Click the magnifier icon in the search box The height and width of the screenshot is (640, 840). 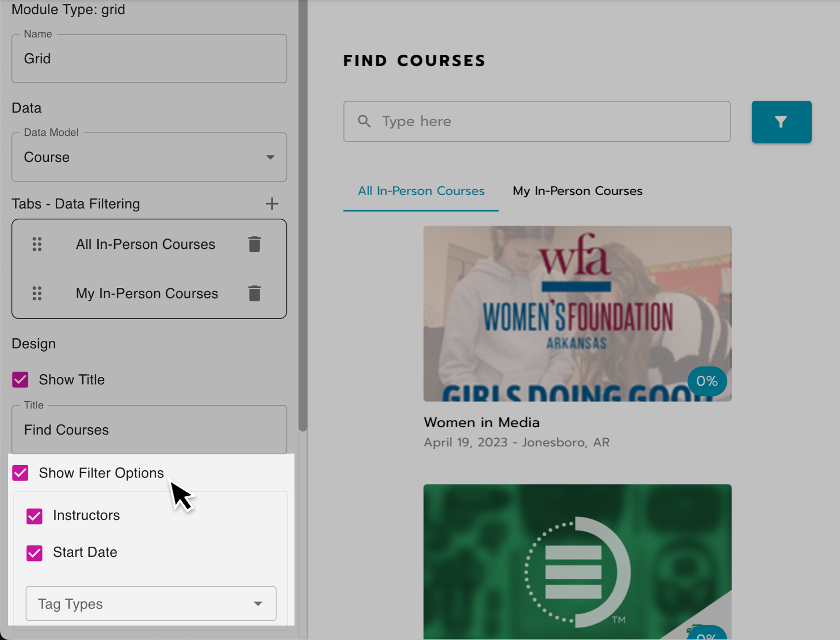364,121
